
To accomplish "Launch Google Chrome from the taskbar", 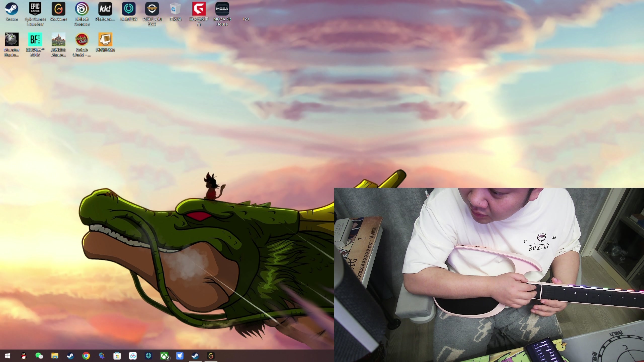I will pos(86,356).
